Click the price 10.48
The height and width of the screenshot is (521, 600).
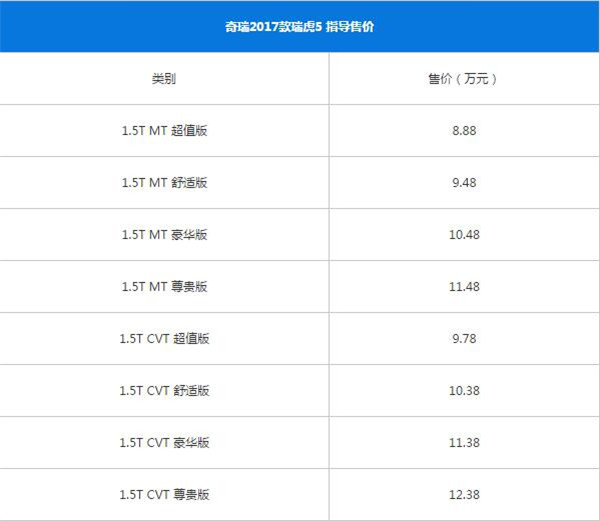[464, 235]
